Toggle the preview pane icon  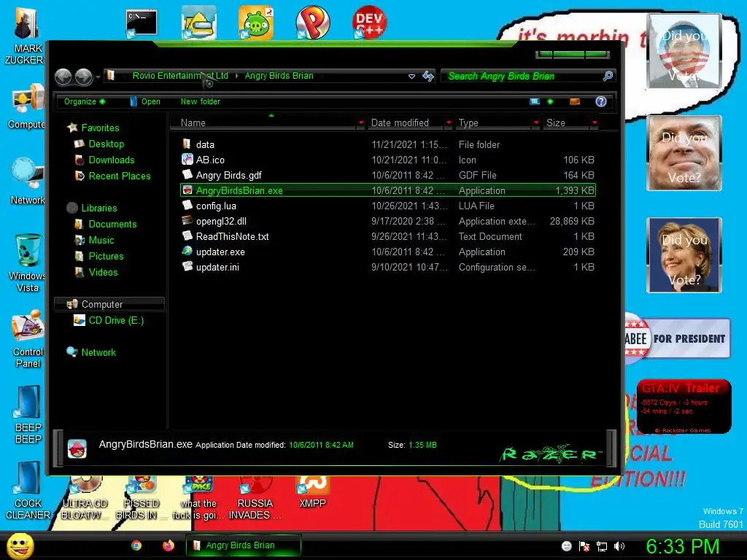tap(575, 101)
